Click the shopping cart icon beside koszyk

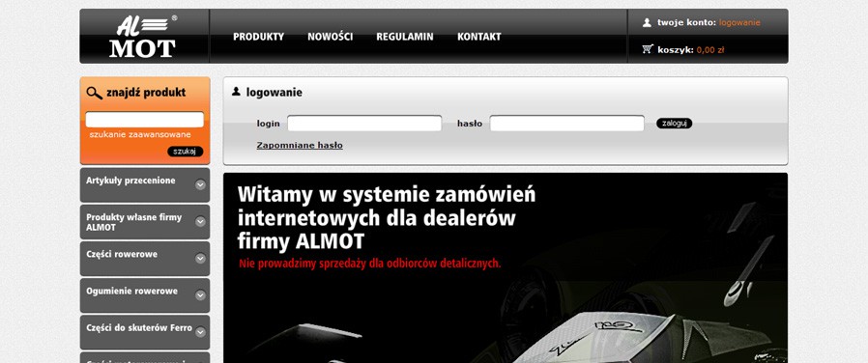647,49
